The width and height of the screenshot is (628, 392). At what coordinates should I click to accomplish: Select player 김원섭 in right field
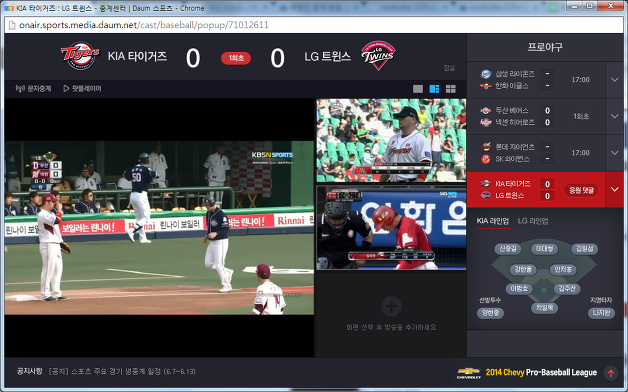click(x=584, y=249)
